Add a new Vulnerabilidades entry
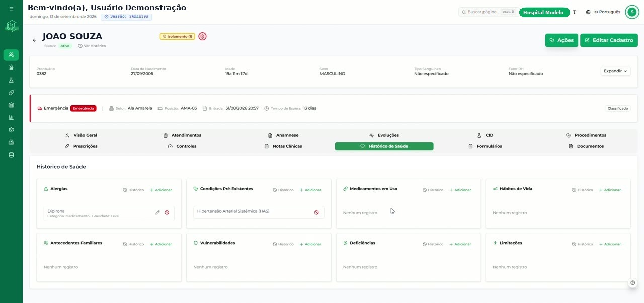The image size is (644, 303). [310, 244]
